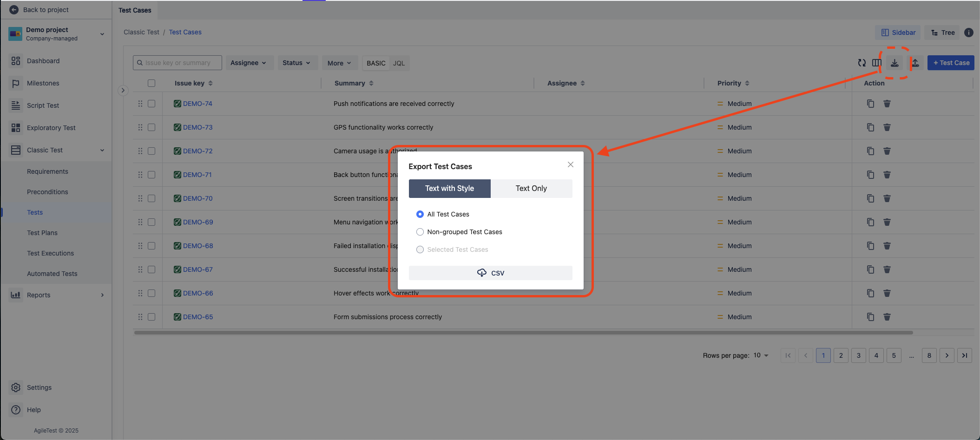The image size is (980, 440).
Task: Click the export download icon in toolbar
Action: (894, 63)
